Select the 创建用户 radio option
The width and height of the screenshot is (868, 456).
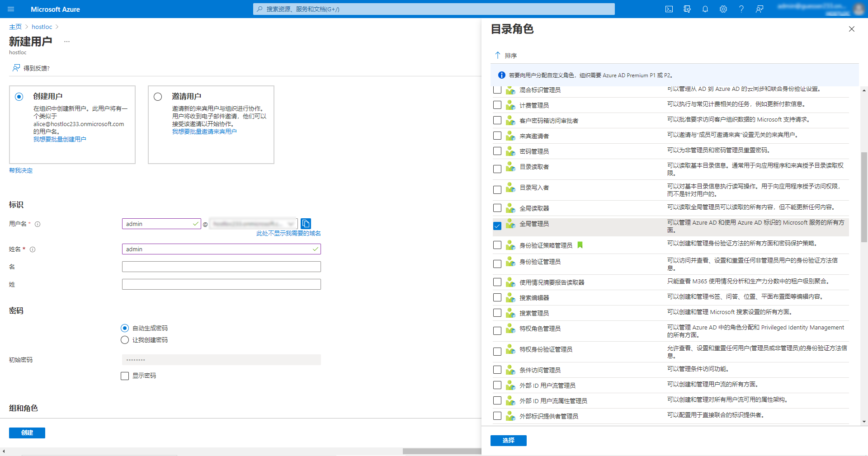coord(19,97)
